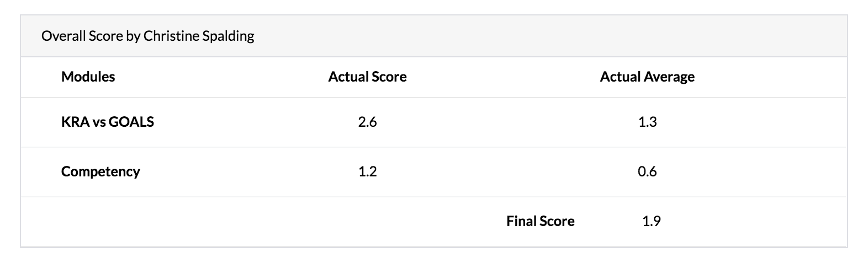This screenshot has width=868, height=269.
Task: Click the word Final in the bottom row
Action: coord(521,221)
